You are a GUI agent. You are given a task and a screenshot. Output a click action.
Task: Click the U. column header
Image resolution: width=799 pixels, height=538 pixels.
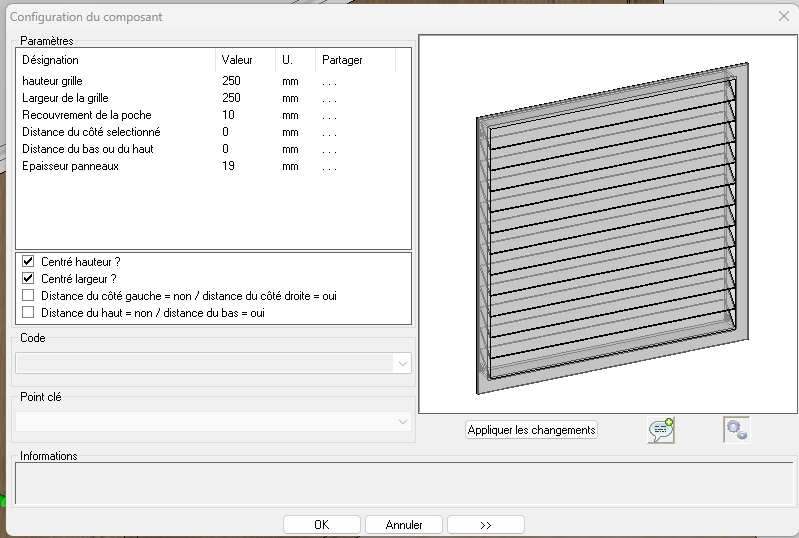[296, 60]
